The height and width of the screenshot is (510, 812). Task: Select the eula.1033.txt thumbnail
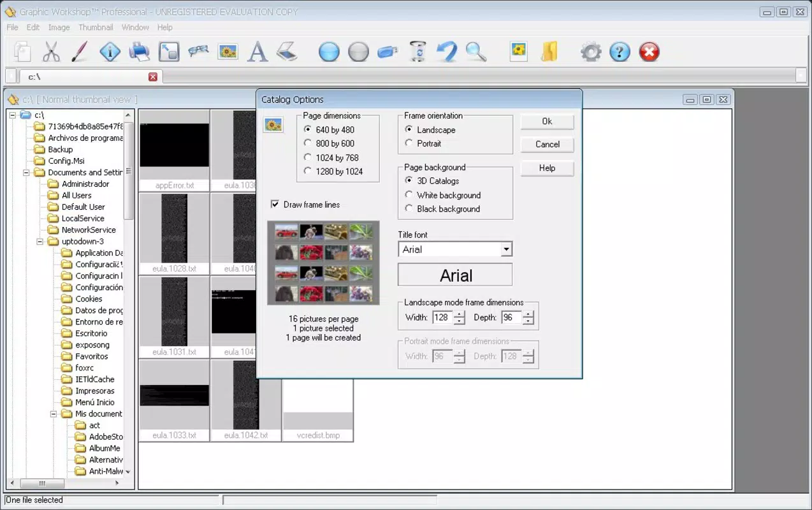(x=174, y=400)
